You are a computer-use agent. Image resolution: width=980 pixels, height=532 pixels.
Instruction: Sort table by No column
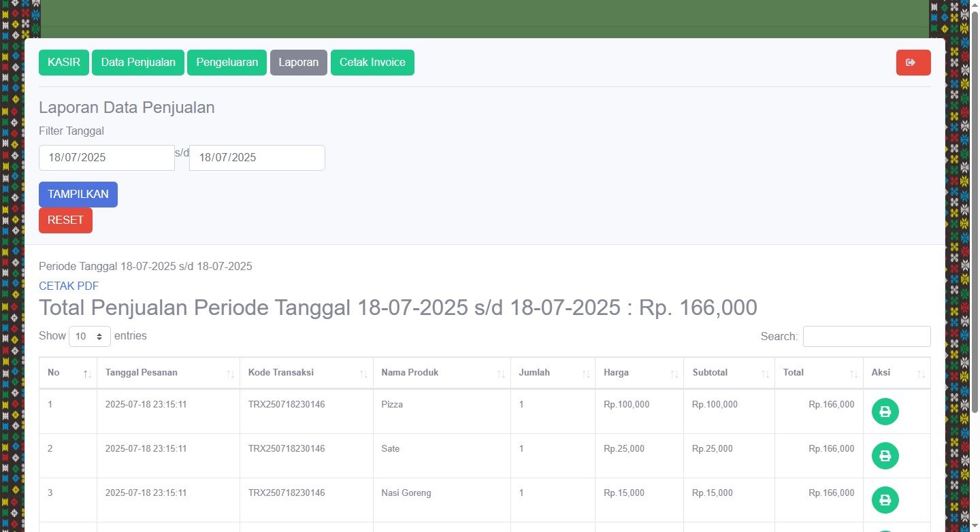pos(67,373)
